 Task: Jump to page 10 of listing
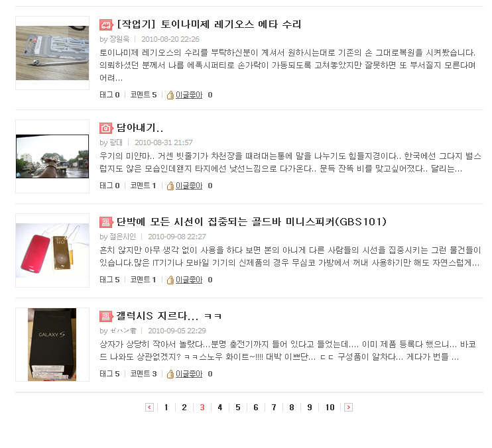(x=330, y=408)
